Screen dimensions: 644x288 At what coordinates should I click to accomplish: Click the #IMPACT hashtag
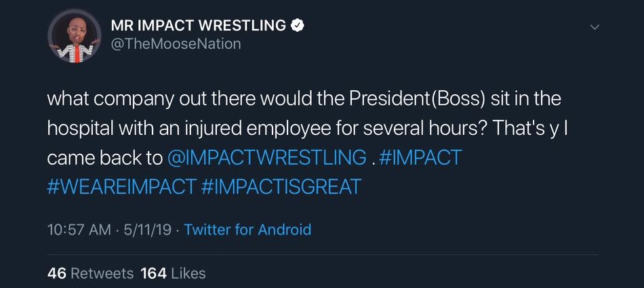click(420, 158)
